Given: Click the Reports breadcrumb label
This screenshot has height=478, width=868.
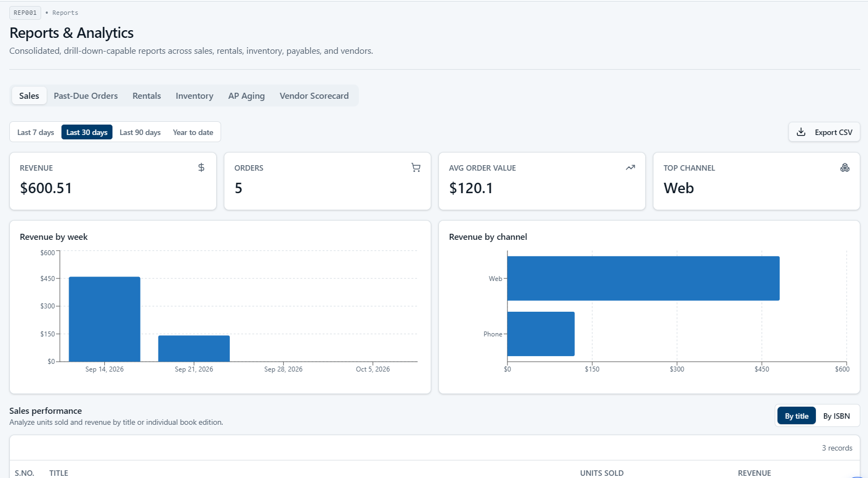Looking at the screenshot, I should pos(65,13).
